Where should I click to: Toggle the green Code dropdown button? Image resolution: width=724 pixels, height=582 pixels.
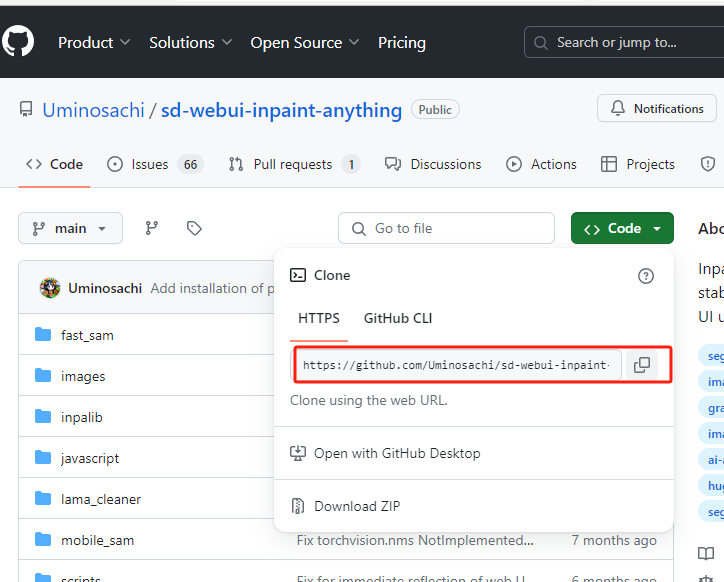click(x=622, y=228)
